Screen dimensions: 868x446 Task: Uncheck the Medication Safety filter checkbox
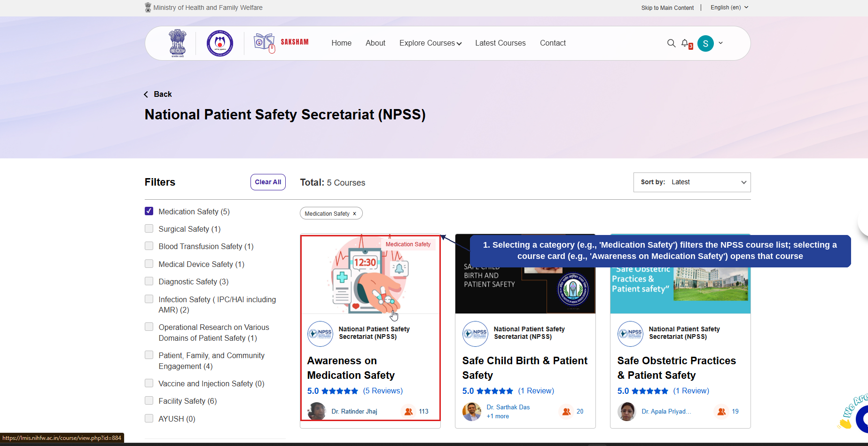click(x=149, y=211)
